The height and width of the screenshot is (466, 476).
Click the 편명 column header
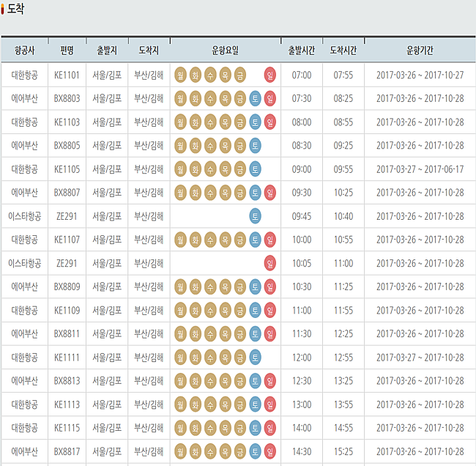pyautogui.click(x=67, y=51)
